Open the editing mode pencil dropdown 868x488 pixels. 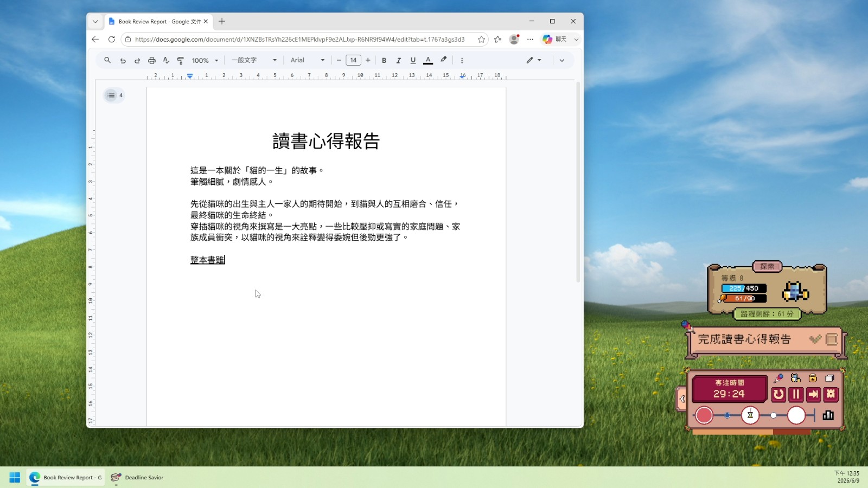click(x=534, y=60)
